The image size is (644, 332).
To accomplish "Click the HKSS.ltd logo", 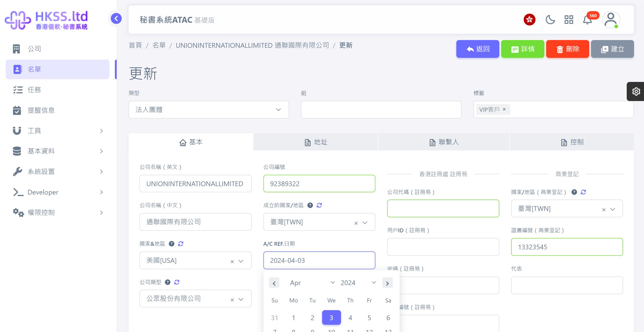I will tap(46, 20).
